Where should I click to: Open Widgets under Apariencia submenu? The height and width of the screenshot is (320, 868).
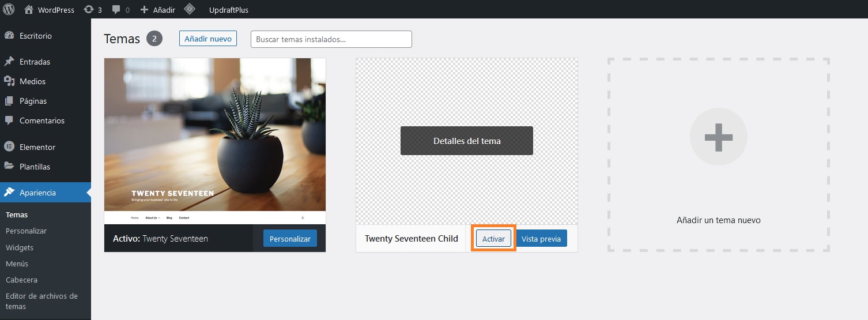pyautogui.click(x=20, y=247)
